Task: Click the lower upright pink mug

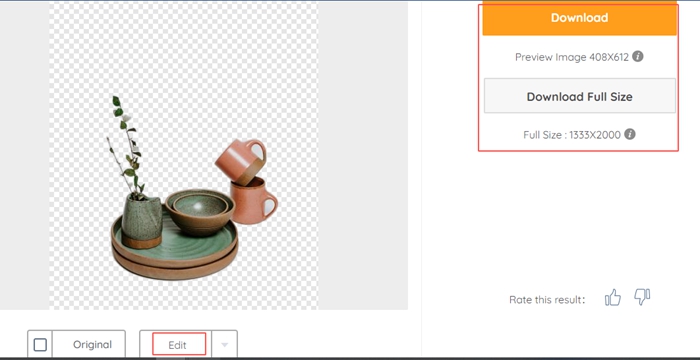Action: pos(253,201)
